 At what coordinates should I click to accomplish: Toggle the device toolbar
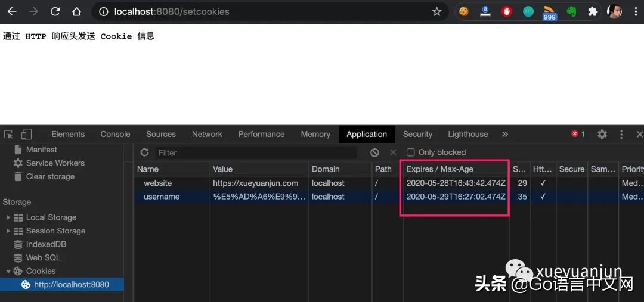tap(26, 134)
